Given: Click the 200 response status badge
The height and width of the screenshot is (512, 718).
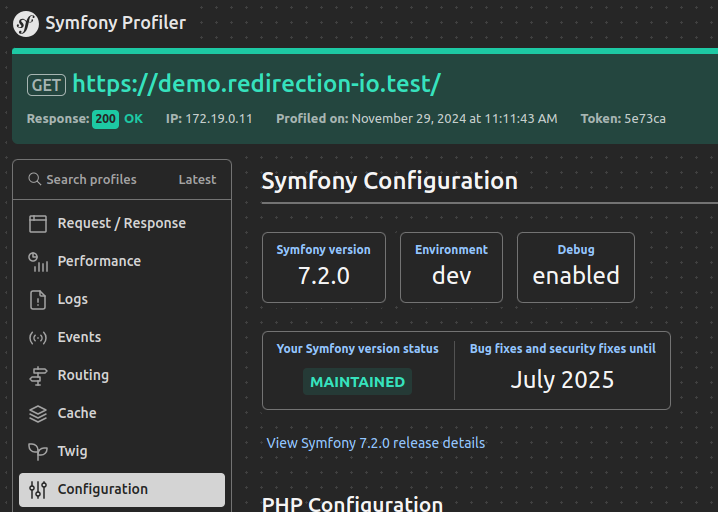Looking at the screenshot, I should tap(106, 119).
